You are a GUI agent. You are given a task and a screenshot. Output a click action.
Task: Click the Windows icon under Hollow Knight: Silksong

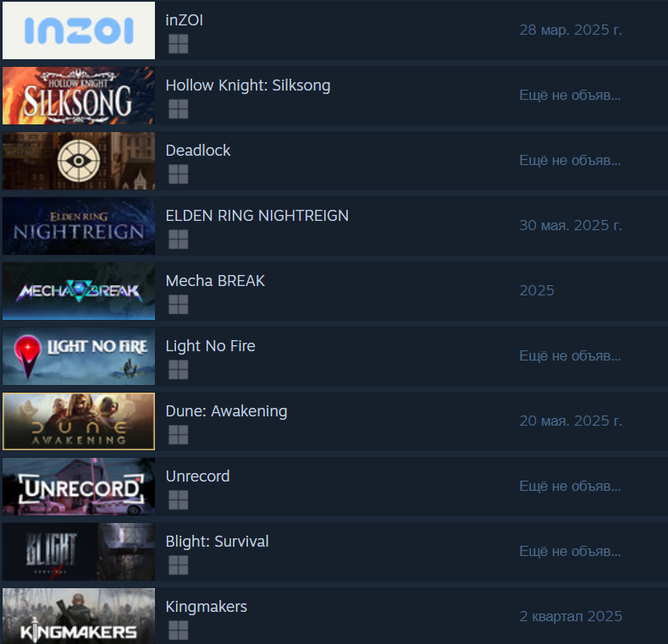pos(178,109)
